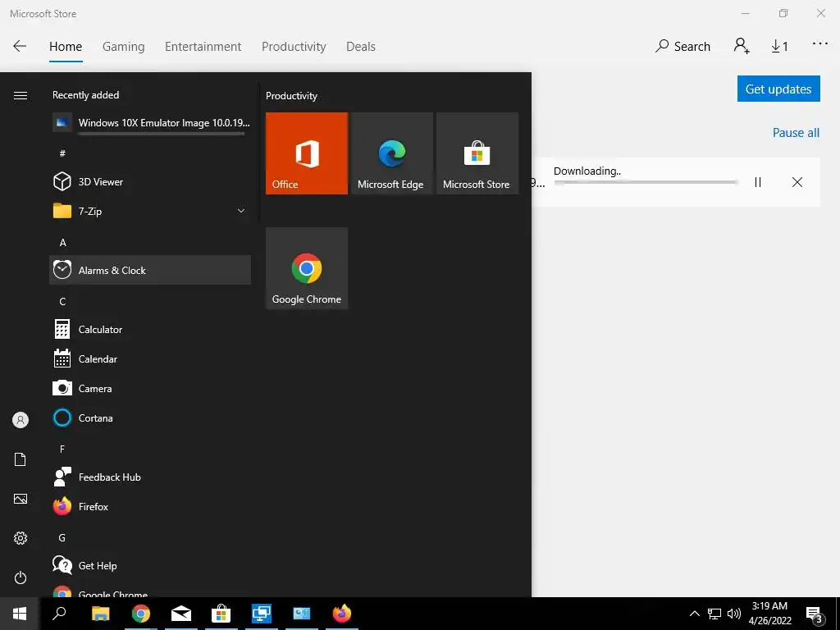Click the Recently added heading

coord(85,95)
